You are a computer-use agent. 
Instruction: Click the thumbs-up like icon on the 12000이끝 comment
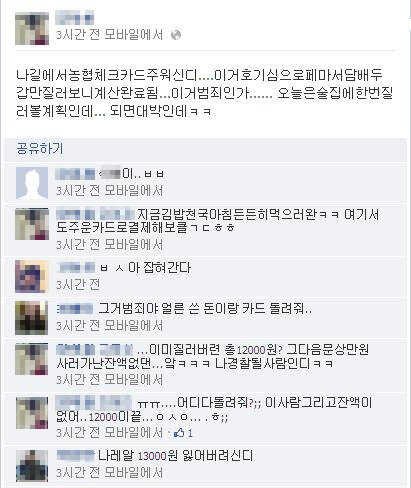click(x=179, y=433)
